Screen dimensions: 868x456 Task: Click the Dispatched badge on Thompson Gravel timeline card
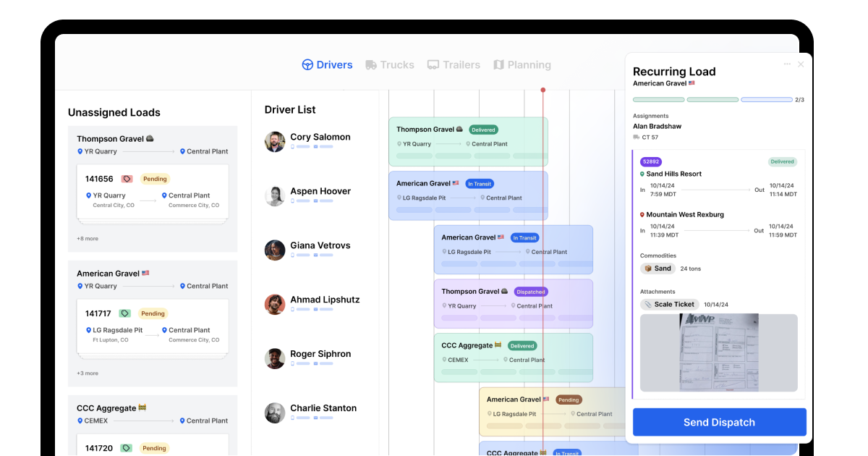tap(531, 292)
